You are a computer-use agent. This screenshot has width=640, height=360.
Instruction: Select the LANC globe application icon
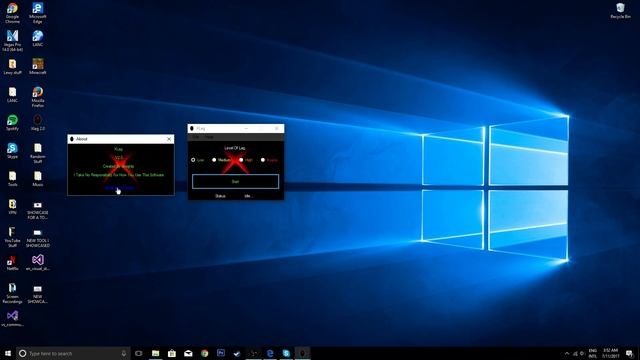click(x=38, y=38)
